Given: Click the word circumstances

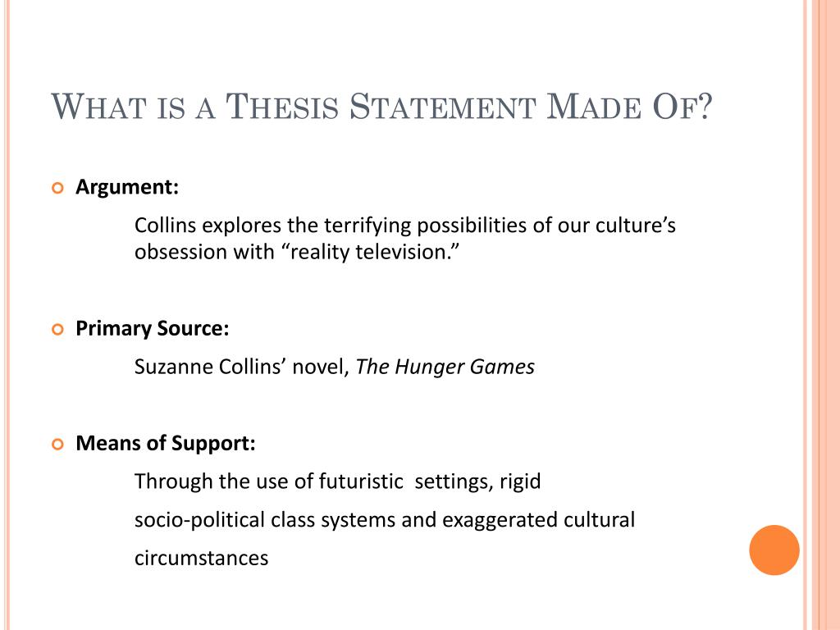Looking at the screenshot, I should [202, 558].
